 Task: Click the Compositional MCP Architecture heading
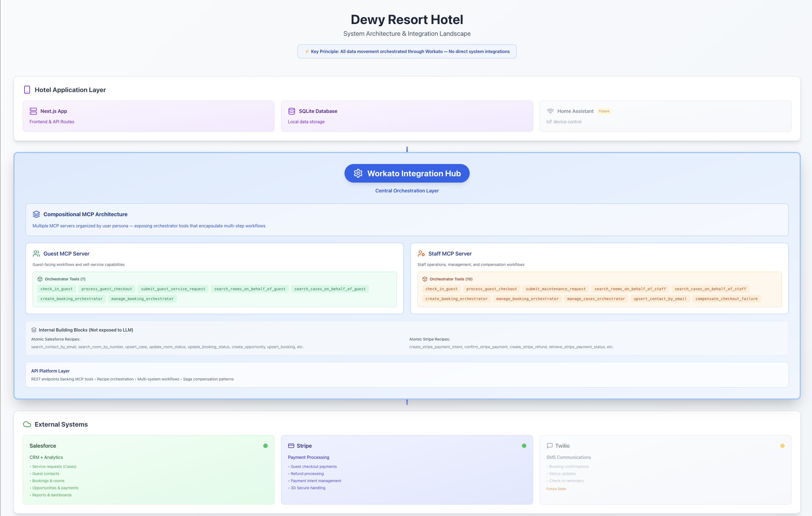pos(85,214)
